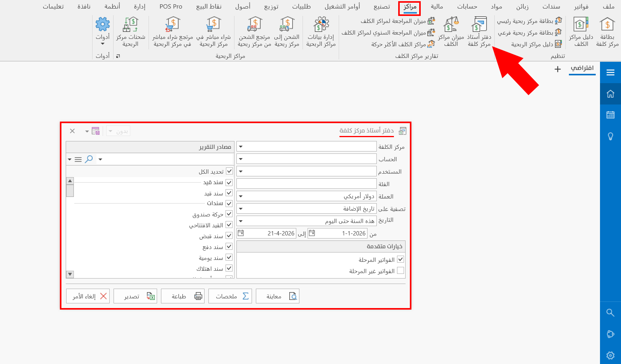This screenshot has height=364, width=621.
Task: Check الفواتير غير المرحلة option
Action: [401, 270]
